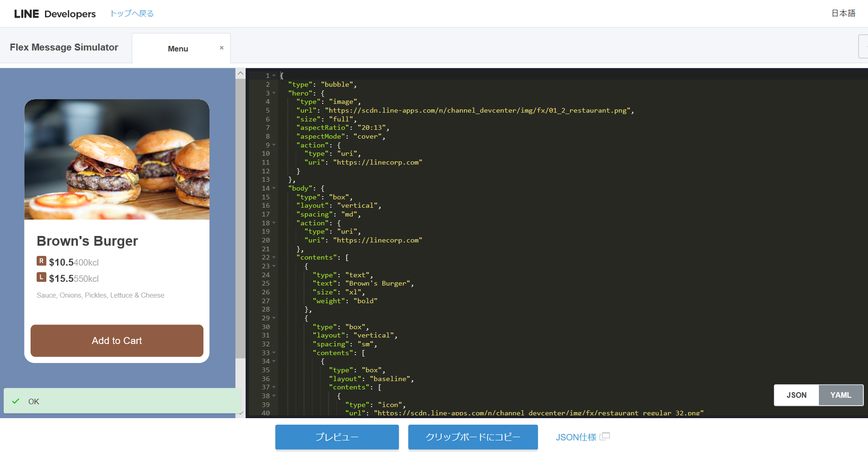Click the L large size icon

point(41,277)
